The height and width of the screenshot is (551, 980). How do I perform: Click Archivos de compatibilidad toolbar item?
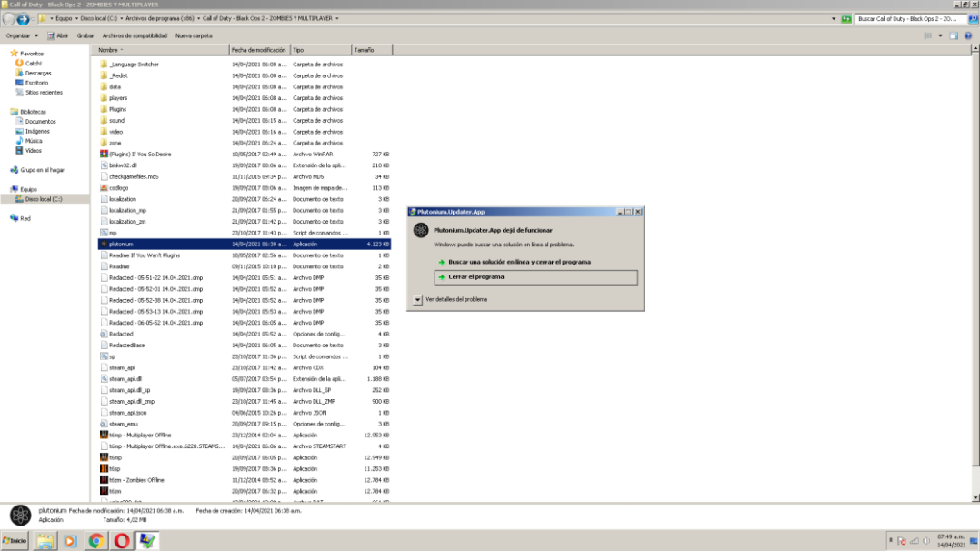point(135,35)
